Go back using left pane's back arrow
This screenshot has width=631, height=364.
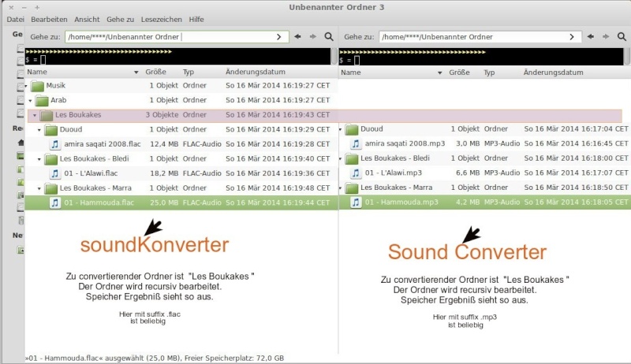click(298, 37)
